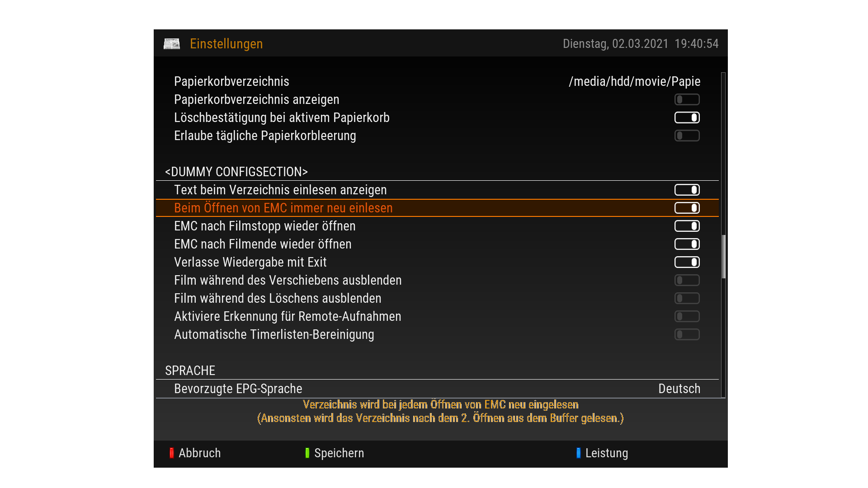Select Aktiviere Erkennung für Remote-Aufnahmen entry
Image resolution: width=868 pixels, height=488 pixels.
288,316
